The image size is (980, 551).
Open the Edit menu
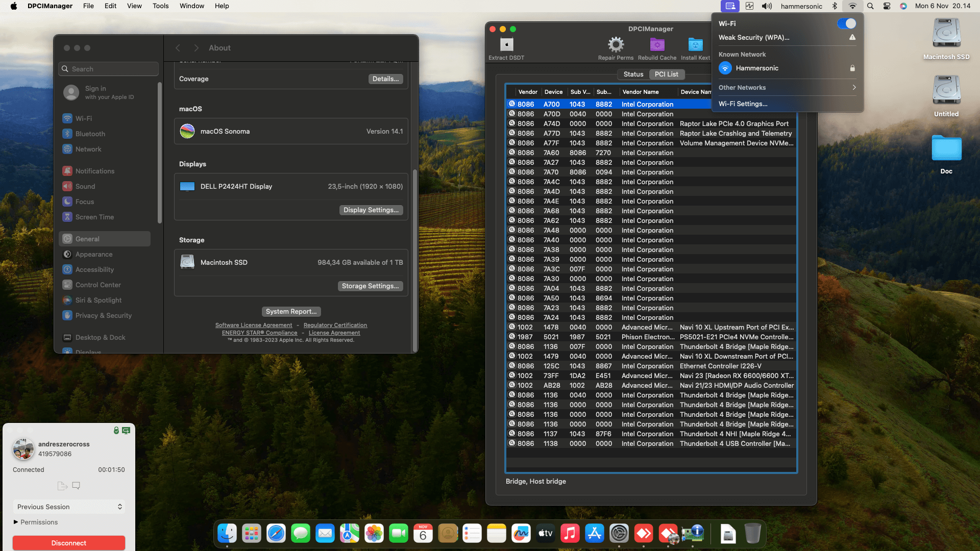[110, 6]
